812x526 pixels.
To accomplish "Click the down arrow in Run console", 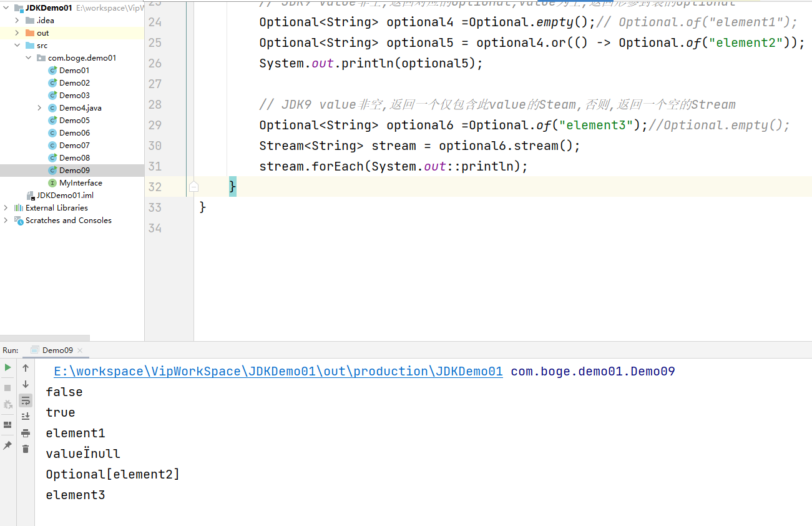I will click(x=26, y=384).
